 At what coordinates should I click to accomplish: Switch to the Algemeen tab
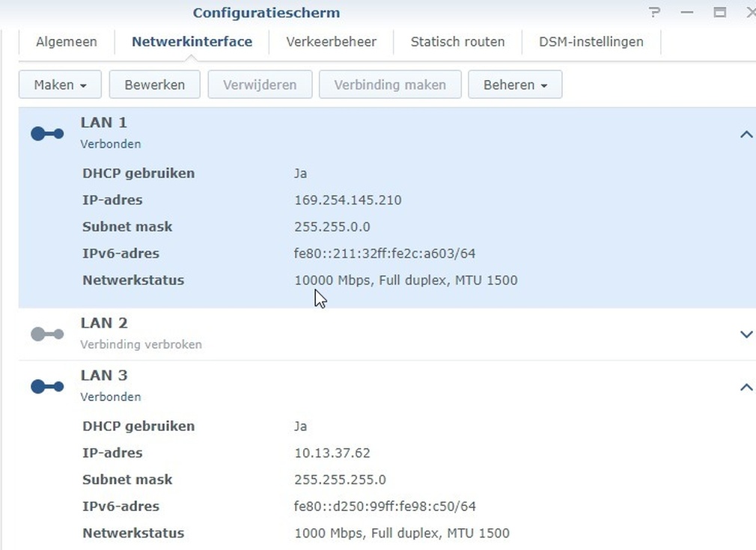pyautogui.click(x=66, y=42)
